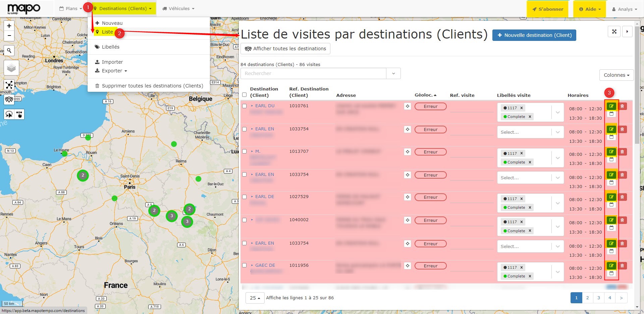The height and width of the screenshot is (314, 644).
Task: Select Liste in the Destinations menu
Action: (x=107, y=32)
